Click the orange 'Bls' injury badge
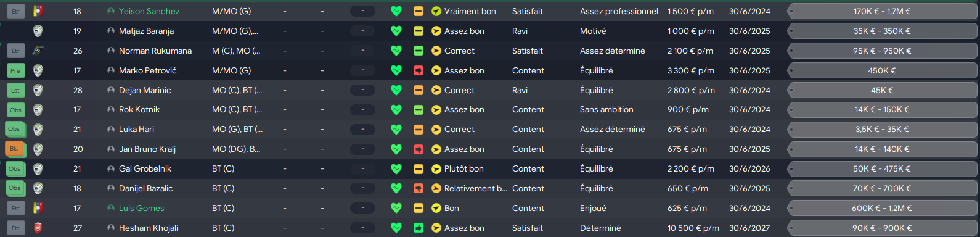Image resolution: width=980 pixels, height=237 pixels. (14, 149)
